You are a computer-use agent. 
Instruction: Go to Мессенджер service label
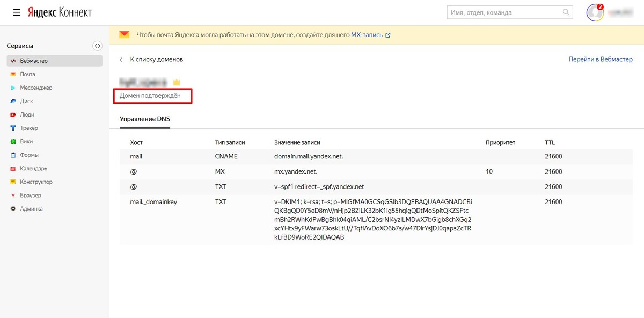pos(36,88)
